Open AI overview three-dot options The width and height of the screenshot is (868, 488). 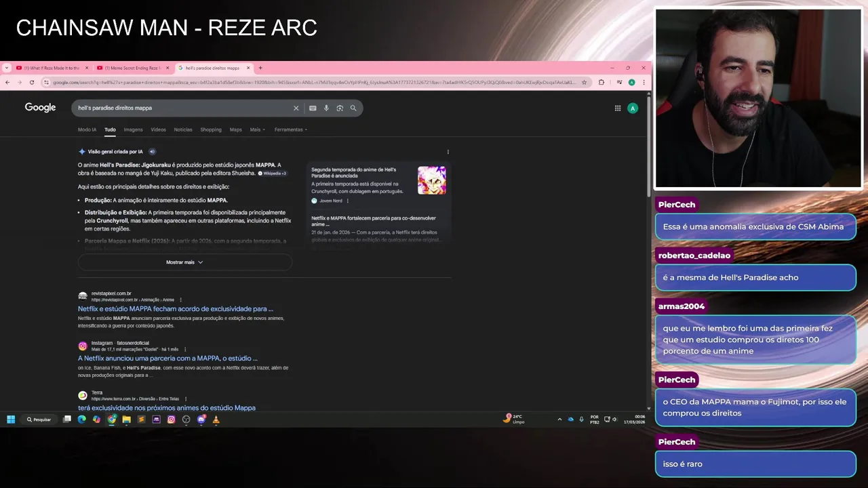[448, 152]
